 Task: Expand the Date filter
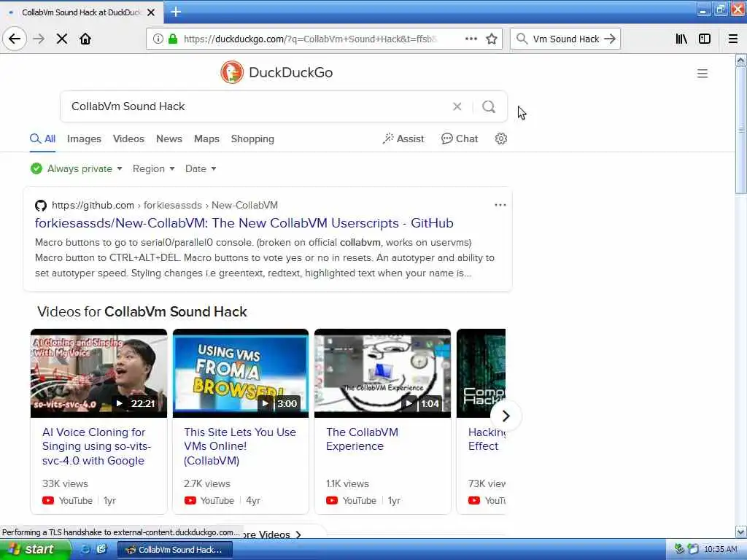[201, 168]
